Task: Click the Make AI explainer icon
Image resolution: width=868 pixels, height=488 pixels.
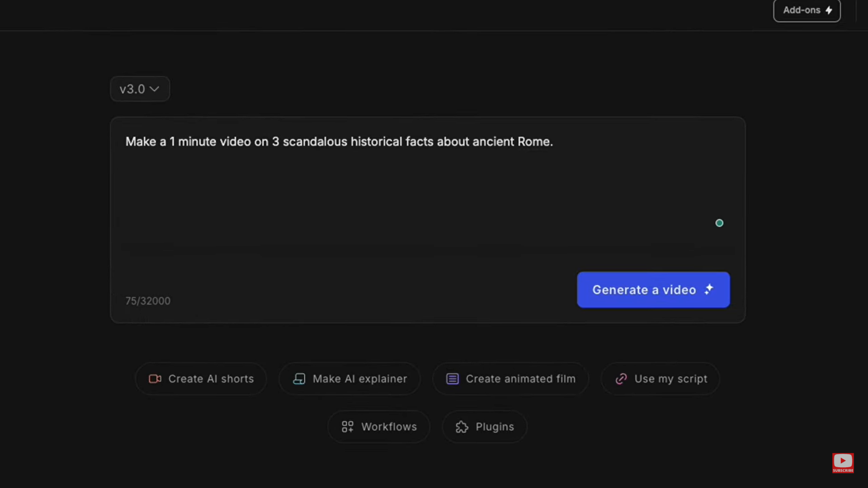Action: [299, 379]
